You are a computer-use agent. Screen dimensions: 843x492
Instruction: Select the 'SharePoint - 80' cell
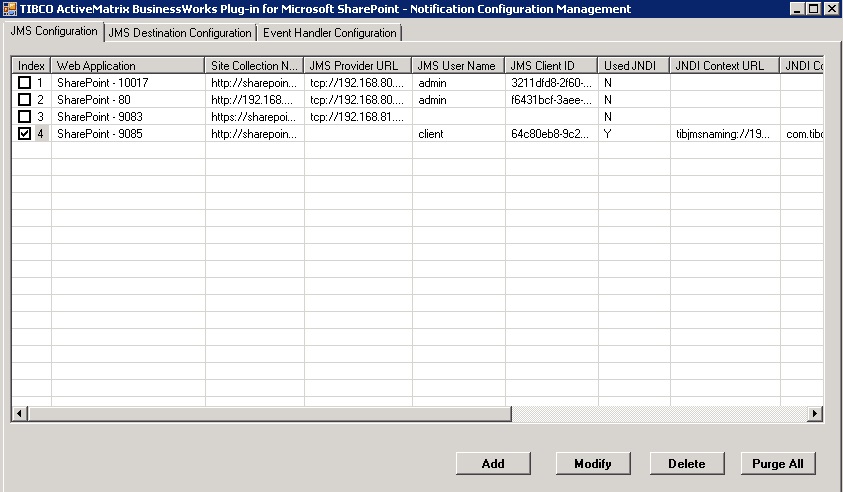[x=128, y=99]
